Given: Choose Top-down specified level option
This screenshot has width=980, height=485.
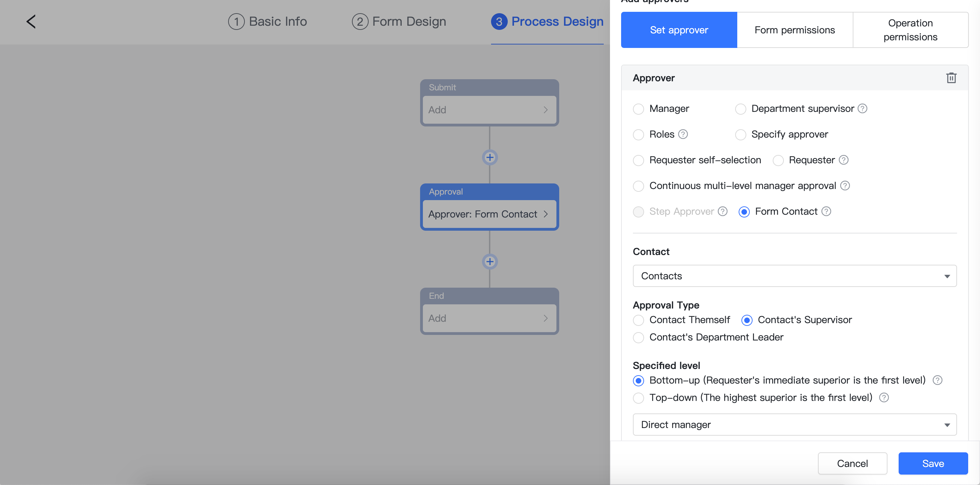Looking at the screenshot, I should [638, 398].
